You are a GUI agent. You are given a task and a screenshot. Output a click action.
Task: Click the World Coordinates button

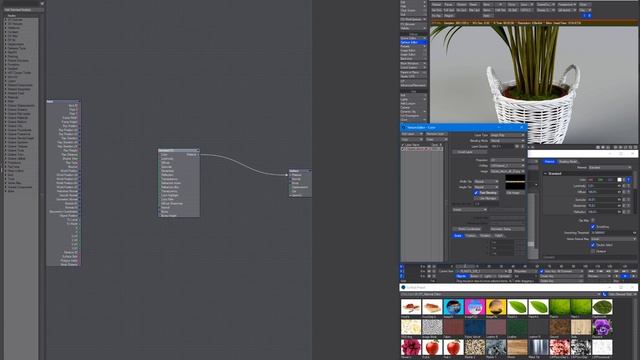click(x=468, y=229)
